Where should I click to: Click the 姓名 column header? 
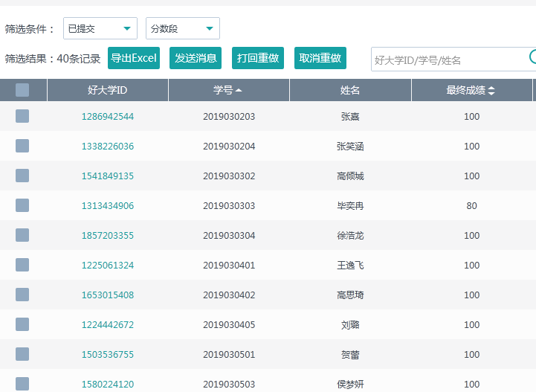350,91
